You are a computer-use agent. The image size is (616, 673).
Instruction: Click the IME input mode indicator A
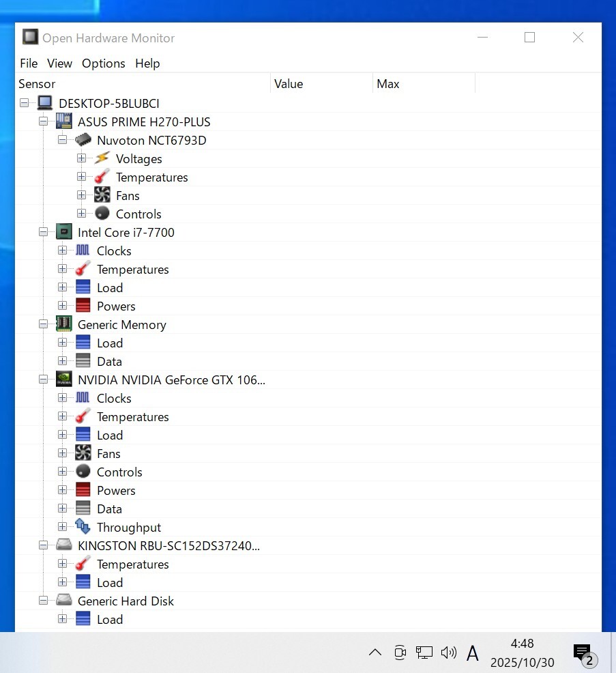pyautogui.click(x=473, y=653)
